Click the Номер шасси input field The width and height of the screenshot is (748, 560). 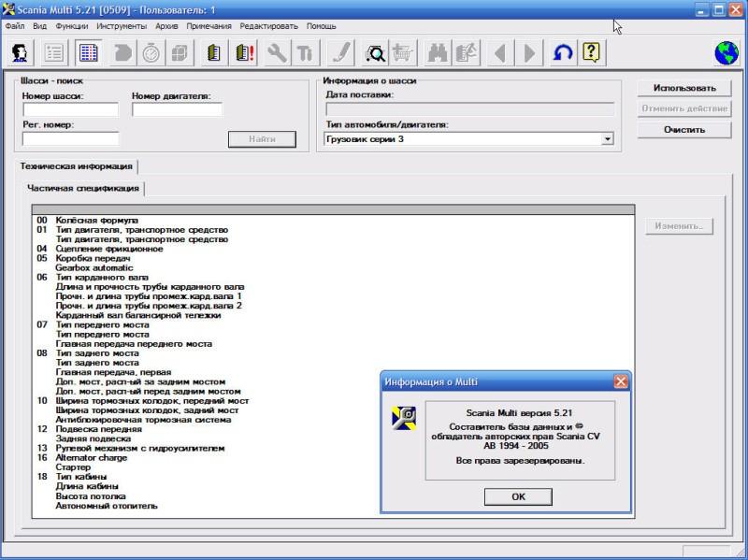pos(71,109)
